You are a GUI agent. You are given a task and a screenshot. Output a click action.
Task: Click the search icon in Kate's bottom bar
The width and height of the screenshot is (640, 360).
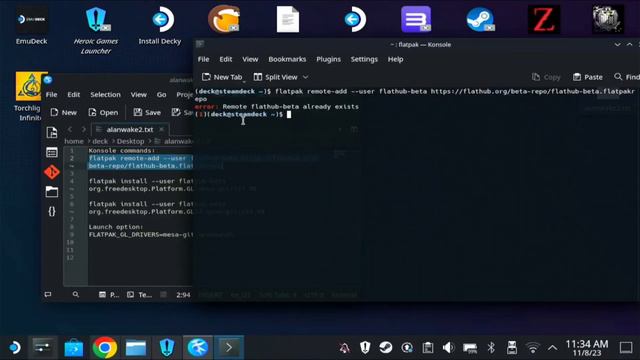pos(76,294)
